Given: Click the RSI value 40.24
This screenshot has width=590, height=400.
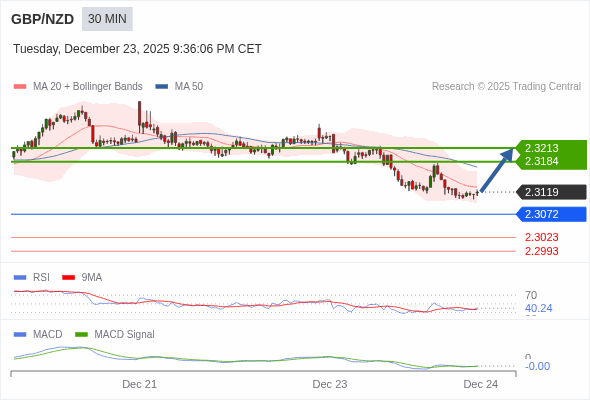Looking at the screenshot, I should (x=538, y=309).
